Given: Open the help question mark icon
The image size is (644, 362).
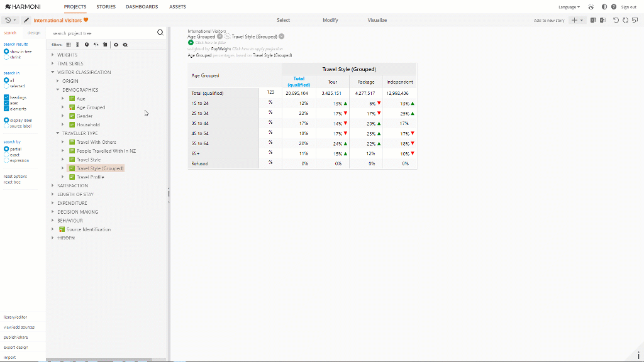Looking at the screenshot, I should click(614, 7).
